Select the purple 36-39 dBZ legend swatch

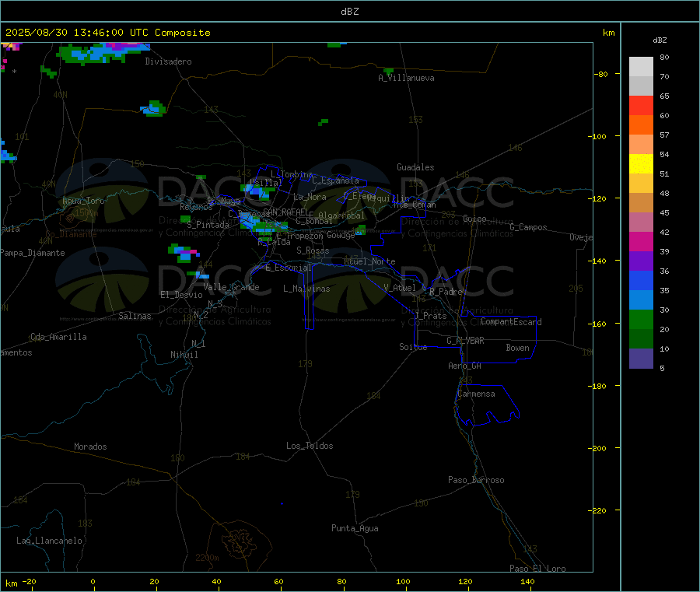pyautogui.click(x=641, y=261)
